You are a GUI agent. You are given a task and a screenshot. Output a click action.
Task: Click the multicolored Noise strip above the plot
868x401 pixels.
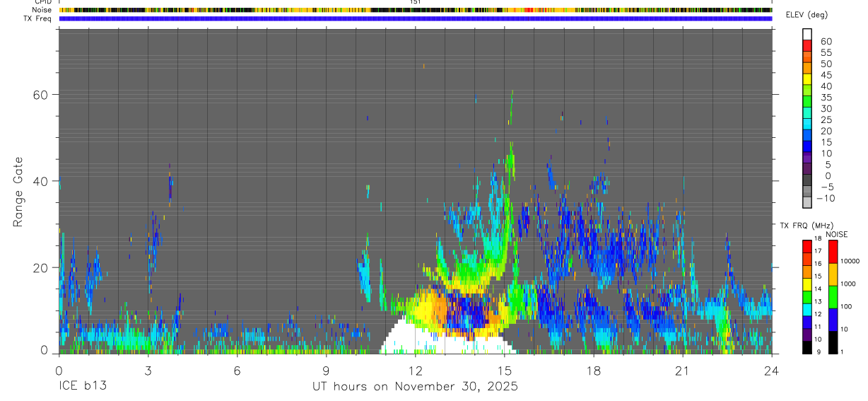pyautogui.click(x=415, y=10)
